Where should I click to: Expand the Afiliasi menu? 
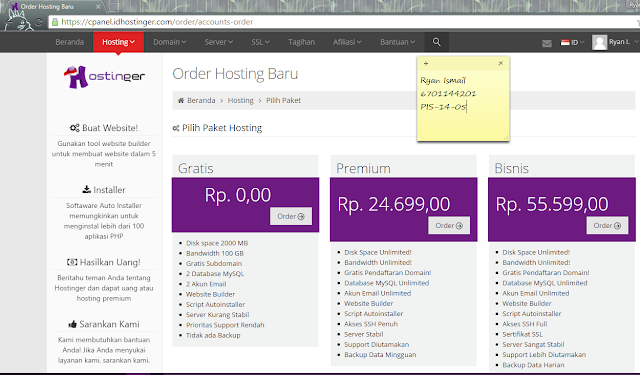pyautogui.click(x=347, y=42)
